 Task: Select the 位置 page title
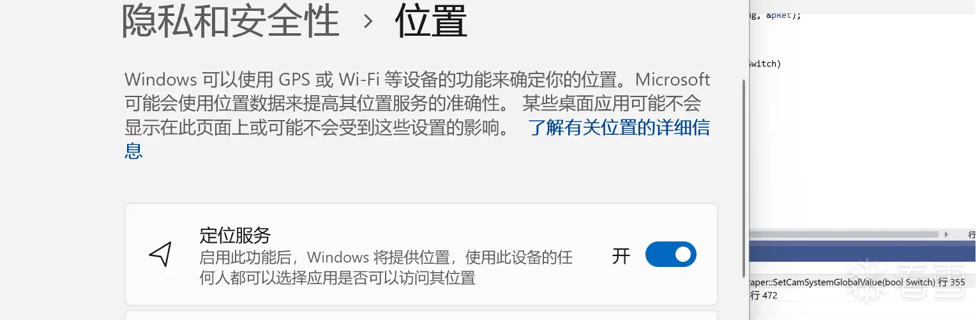click(x=432, y=20)
